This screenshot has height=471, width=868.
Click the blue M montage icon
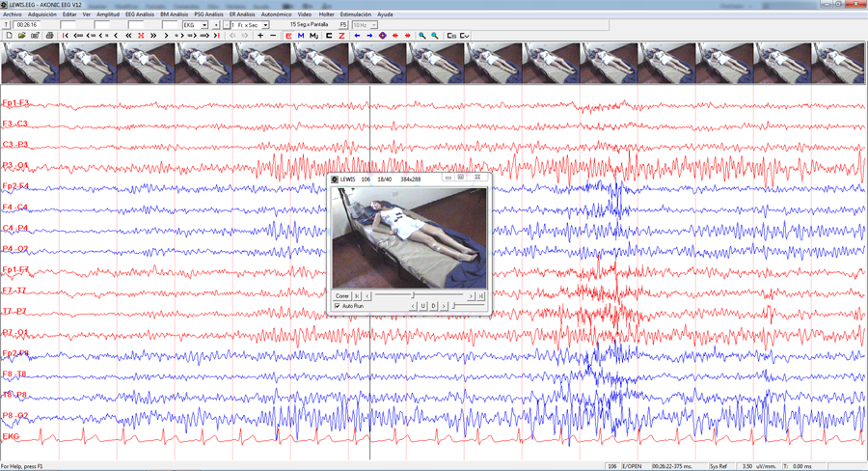point(301,36)
